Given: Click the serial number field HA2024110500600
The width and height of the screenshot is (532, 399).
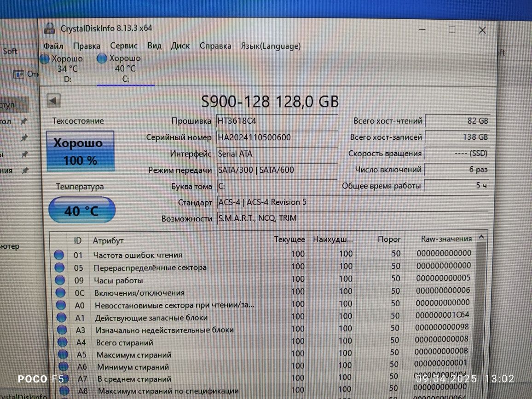Looking at the screenshot, I should pyautogui.click(x=277, y=137).
